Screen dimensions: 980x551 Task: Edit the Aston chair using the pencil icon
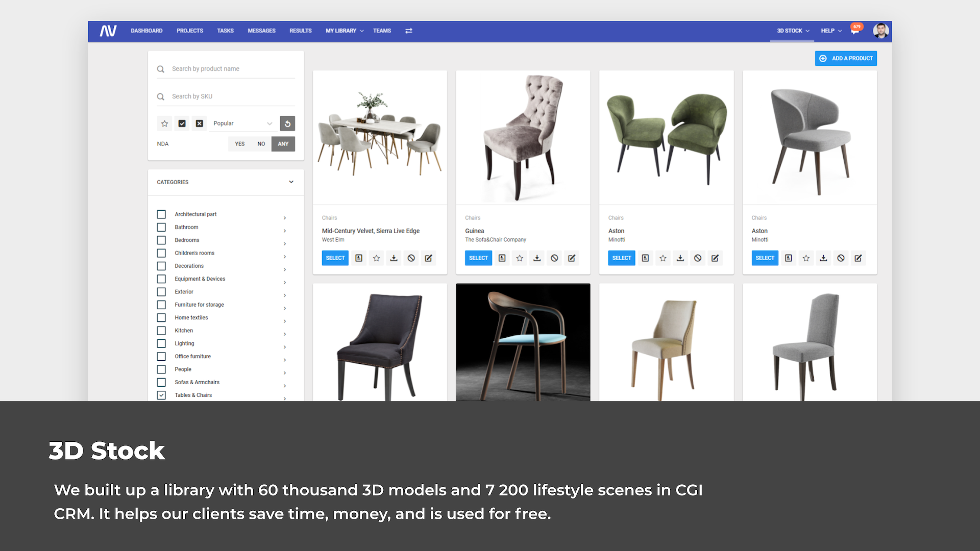coord(715,258)
